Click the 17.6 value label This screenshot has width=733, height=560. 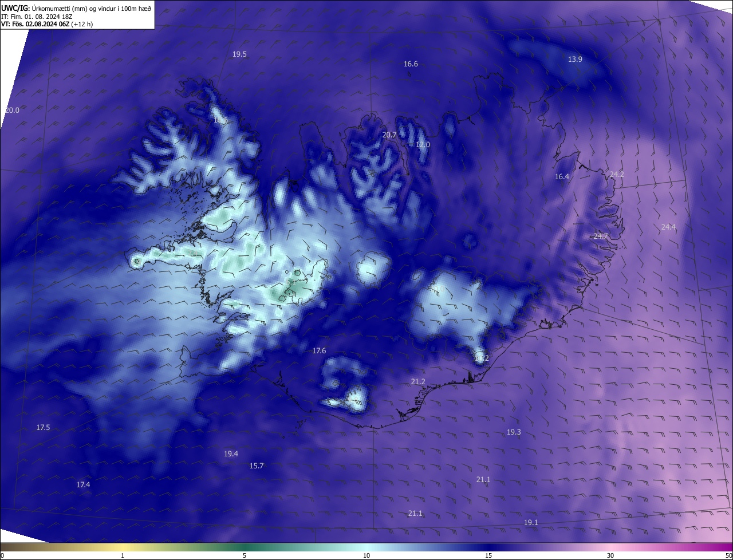pyautogui.click(x=319, y=351)
